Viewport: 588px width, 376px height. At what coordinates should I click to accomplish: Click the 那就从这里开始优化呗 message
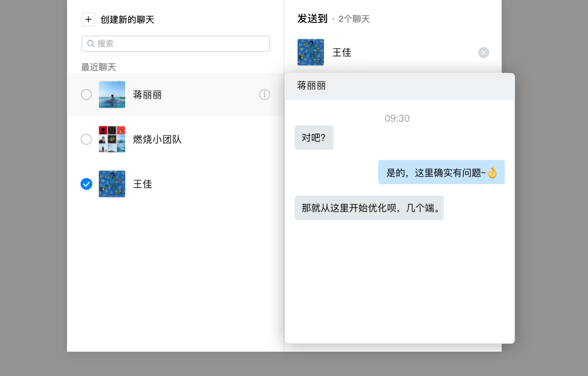tap(369, 207)
